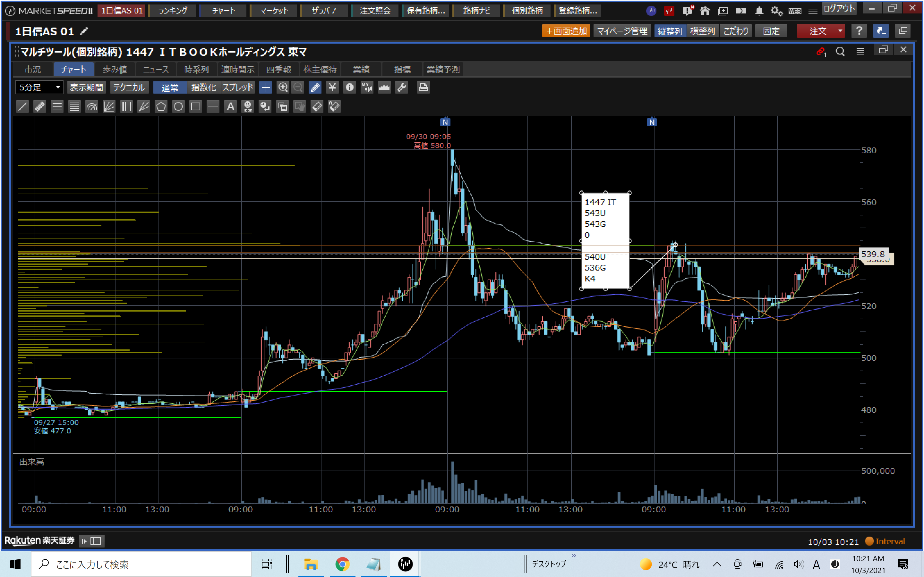Click the print chart icon
Viewport: 924px width, 577px height.
423,88
